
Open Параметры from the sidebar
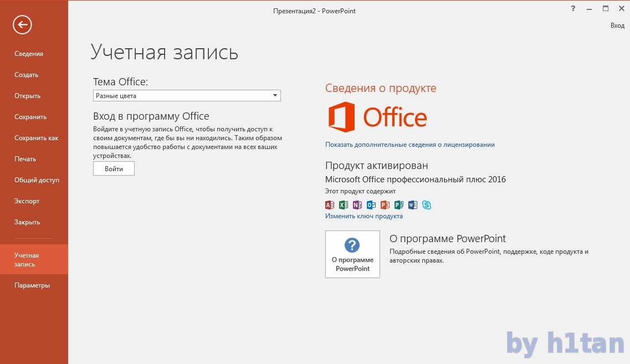[32, 285]
